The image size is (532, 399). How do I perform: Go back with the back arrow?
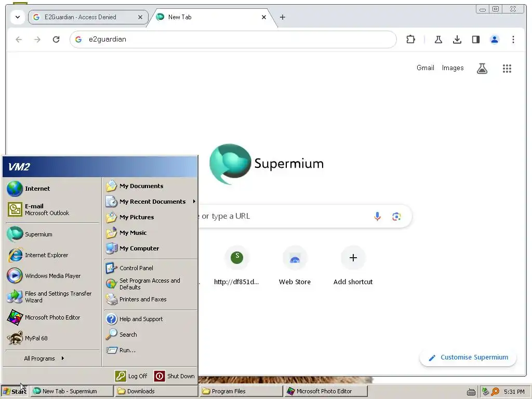tap(19, 39)
